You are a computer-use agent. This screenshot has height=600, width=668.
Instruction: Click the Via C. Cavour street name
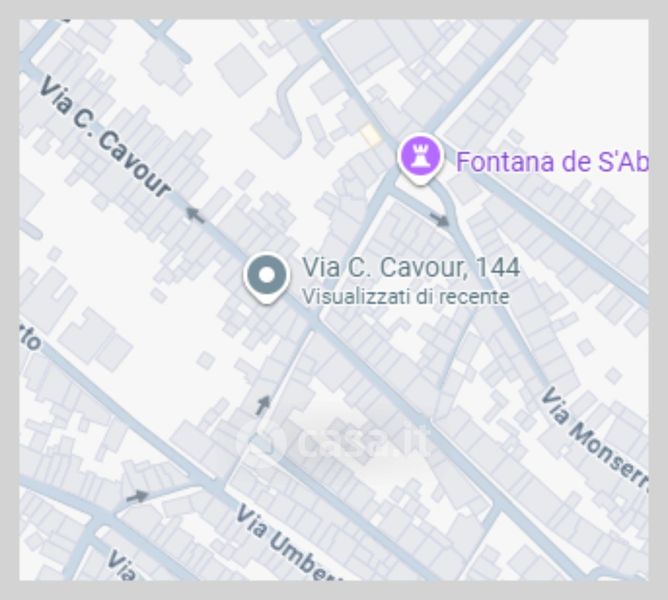pos(106,137)
